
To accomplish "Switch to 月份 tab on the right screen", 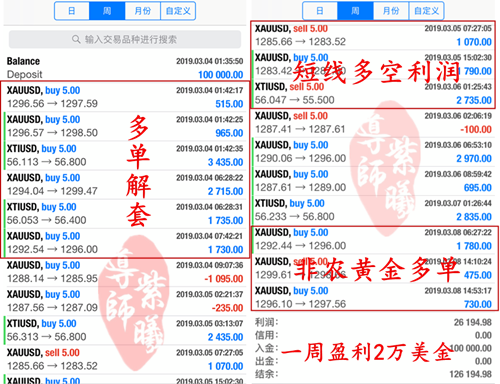I will click(x=391, y=11).
